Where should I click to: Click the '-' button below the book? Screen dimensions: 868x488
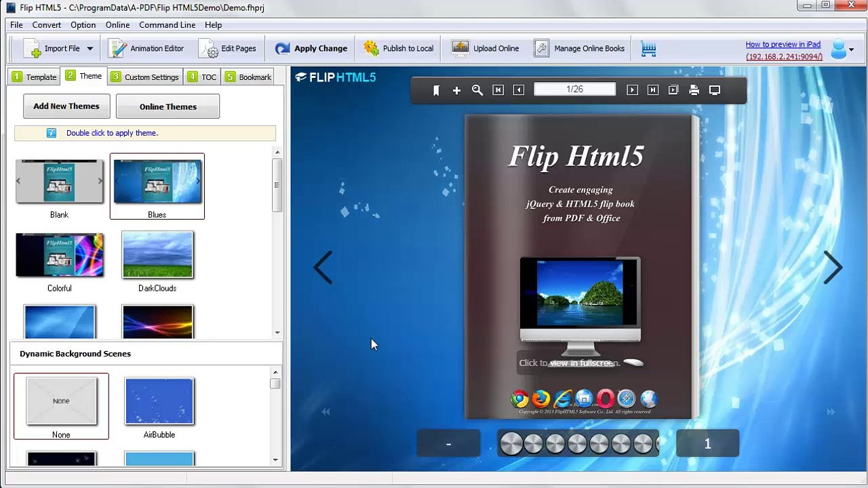pos(448,443)
